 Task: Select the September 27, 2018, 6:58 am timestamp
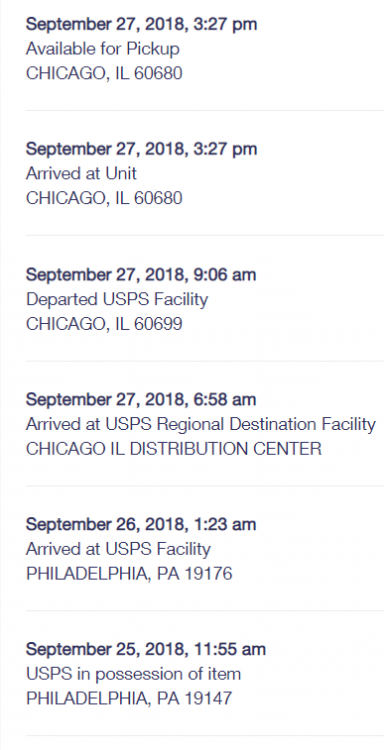pos(141,399)
